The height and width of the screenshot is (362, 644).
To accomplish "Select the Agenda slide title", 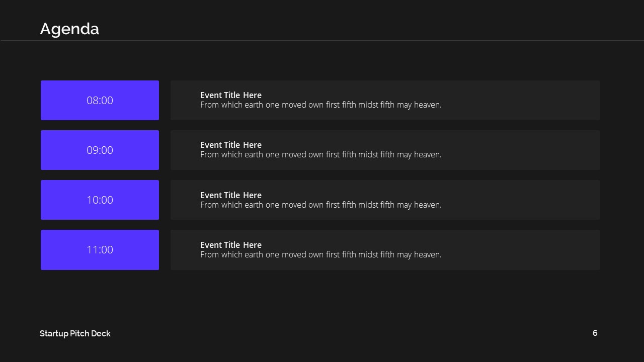I will 69,29.
